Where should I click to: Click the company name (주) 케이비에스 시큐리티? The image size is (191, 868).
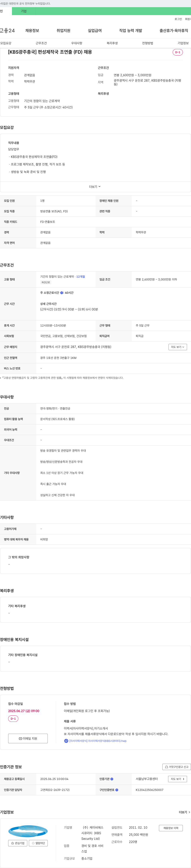(x=93, y=833)
